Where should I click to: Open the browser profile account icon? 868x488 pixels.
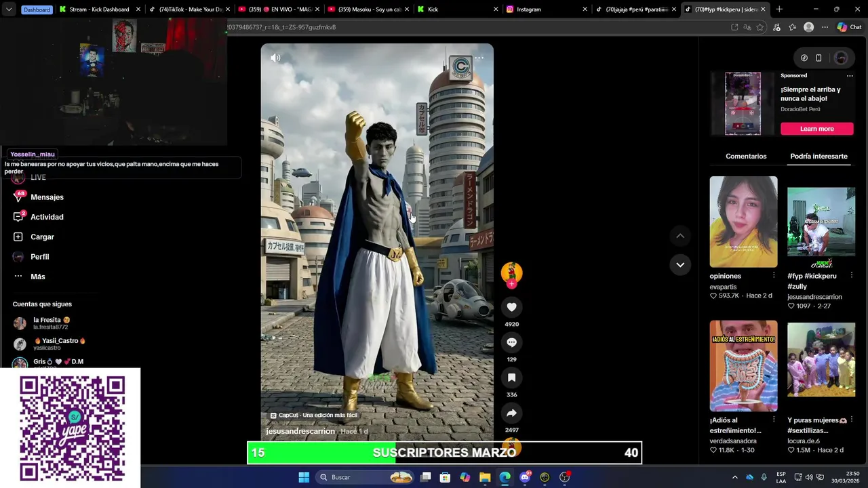coord(808,27)
